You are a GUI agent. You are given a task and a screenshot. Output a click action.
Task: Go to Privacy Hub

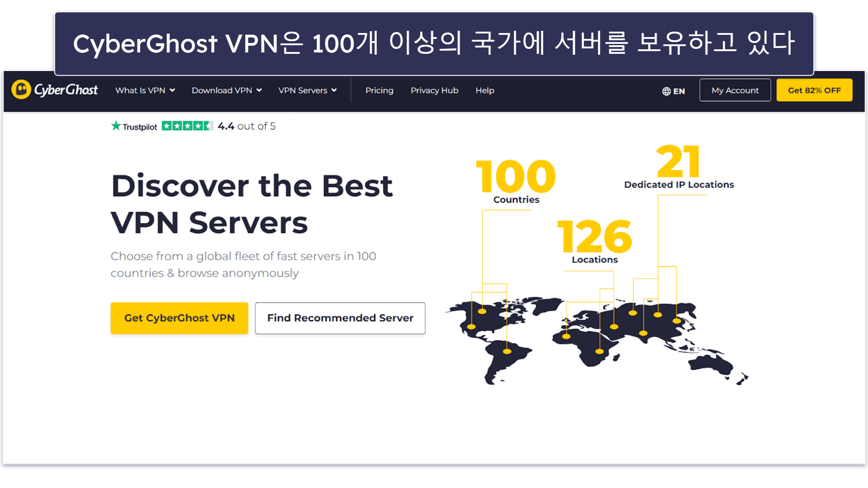434,90
